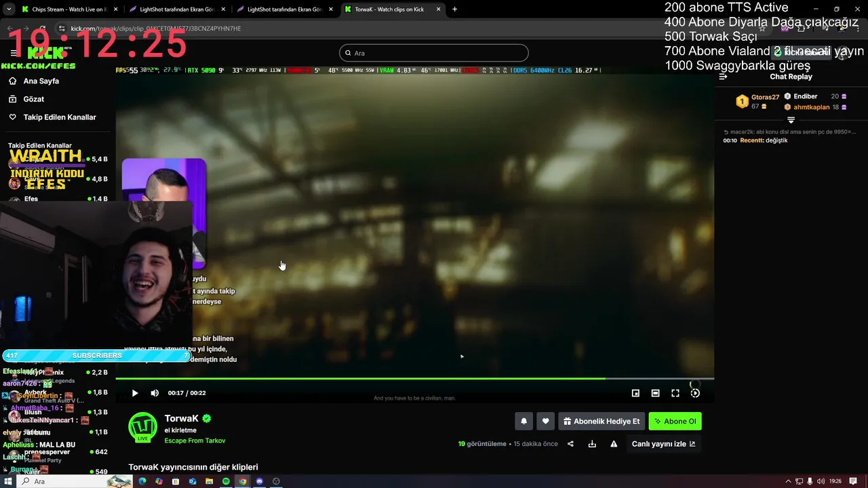Open the Windows notification center
868x488 pixels.
853,481
